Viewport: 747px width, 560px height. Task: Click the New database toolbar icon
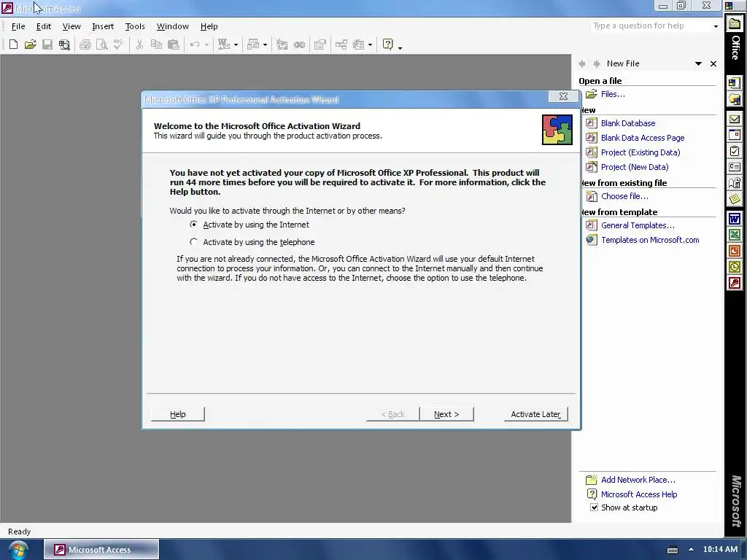click(13, 44)
